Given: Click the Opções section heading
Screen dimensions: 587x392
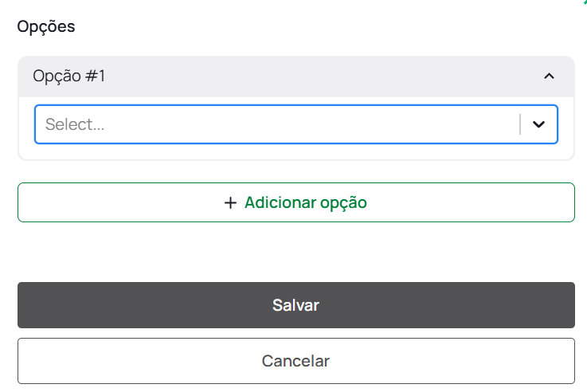Looking at the screenshot, I should click(x=46, y=26).
